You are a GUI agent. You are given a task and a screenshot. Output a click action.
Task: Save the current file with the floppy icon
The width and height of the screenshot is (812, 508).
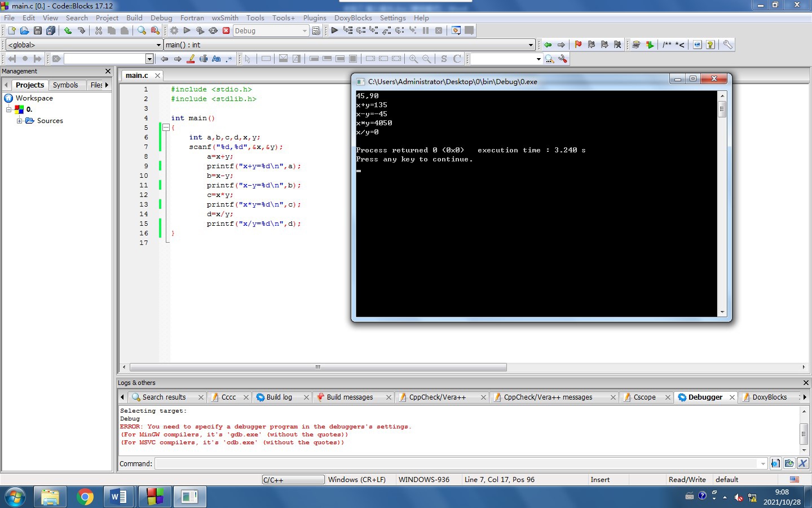point(37,30)
